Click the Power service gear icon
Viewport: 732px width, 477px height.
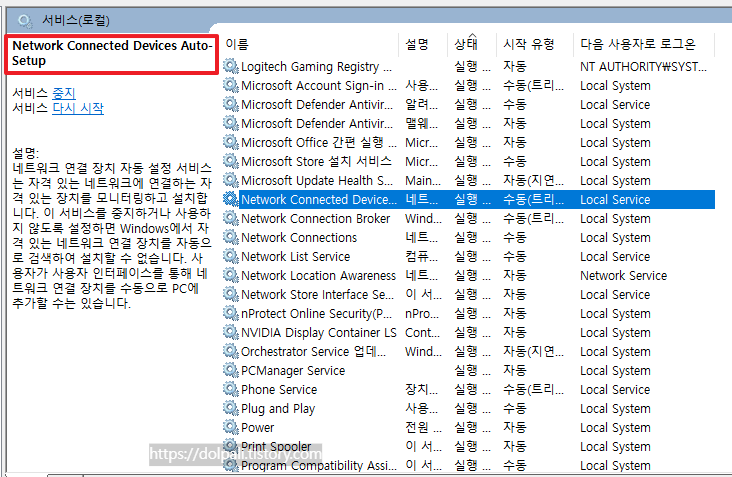click(x=231, y=427)
